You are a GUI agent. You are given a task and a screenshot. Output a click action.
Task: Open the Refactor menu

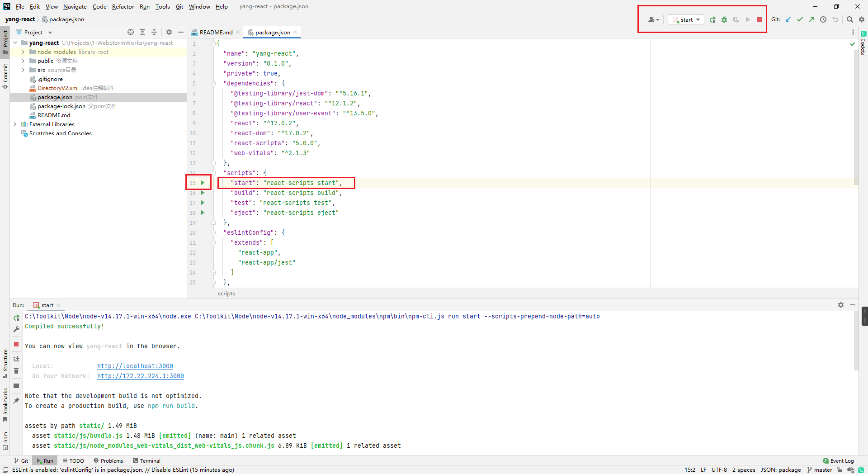[123, 6]
